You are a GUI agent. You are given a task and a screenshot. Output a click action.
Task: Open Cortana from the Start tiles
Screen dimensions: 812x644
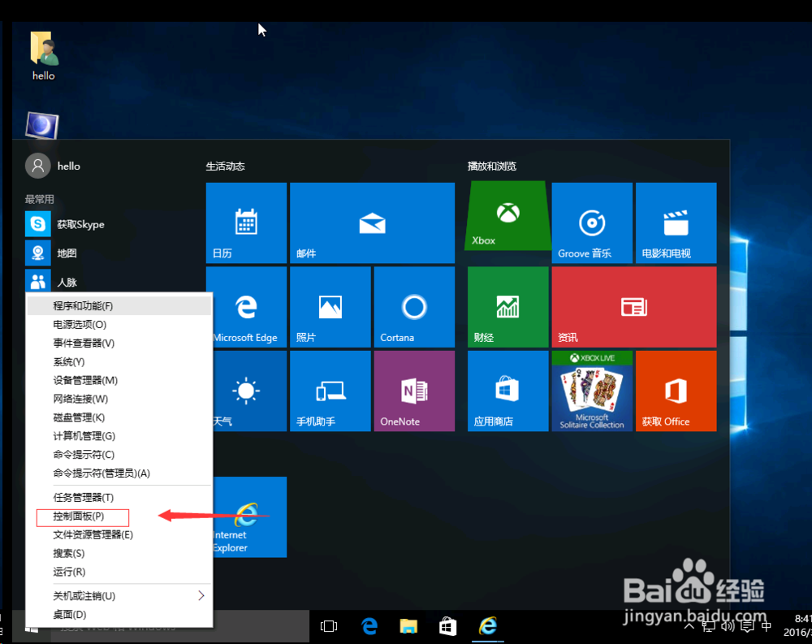414,307
